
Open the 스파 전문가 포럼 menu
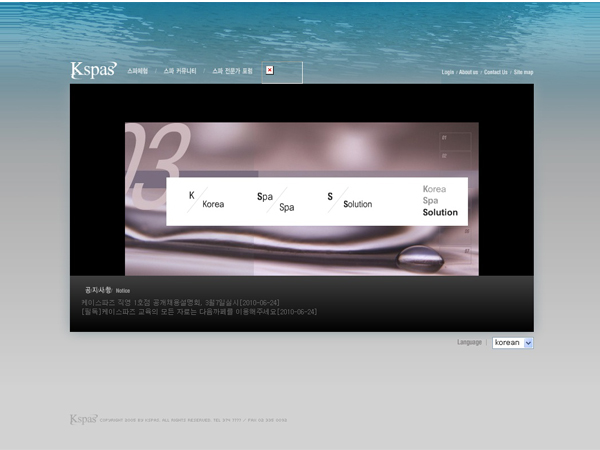click(x=232, y=72)
